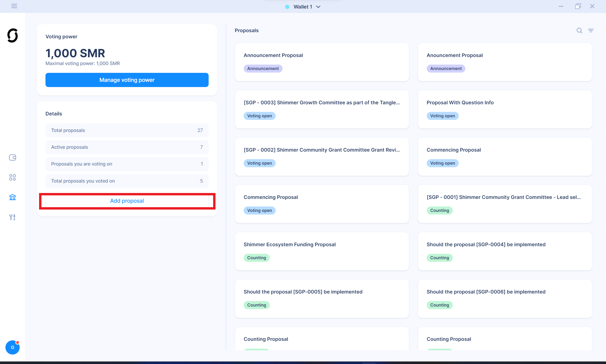Open Should the proposal SGP-0006 card

coord(505,298)
